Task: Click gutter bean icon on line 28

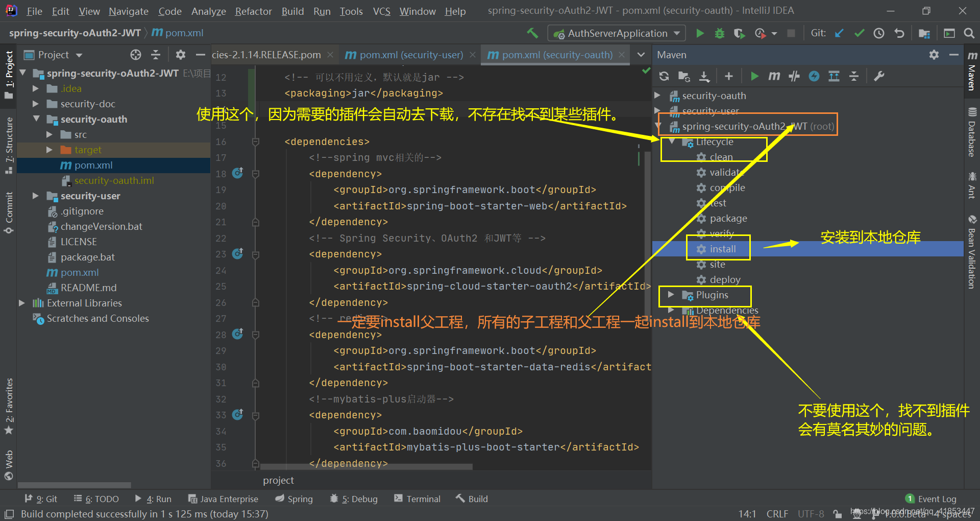Action: point(238,334)
